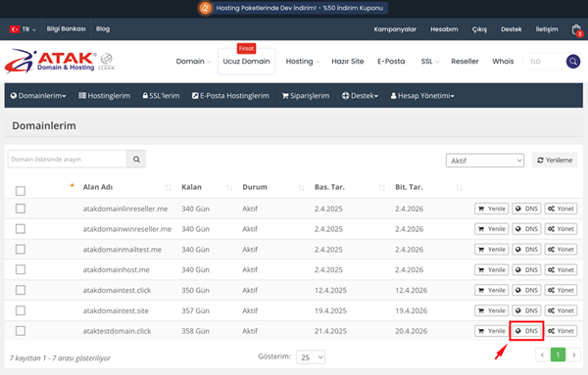Expand the SSL main nav dropdown
This screenshot has height=375, width=588.
430,61
